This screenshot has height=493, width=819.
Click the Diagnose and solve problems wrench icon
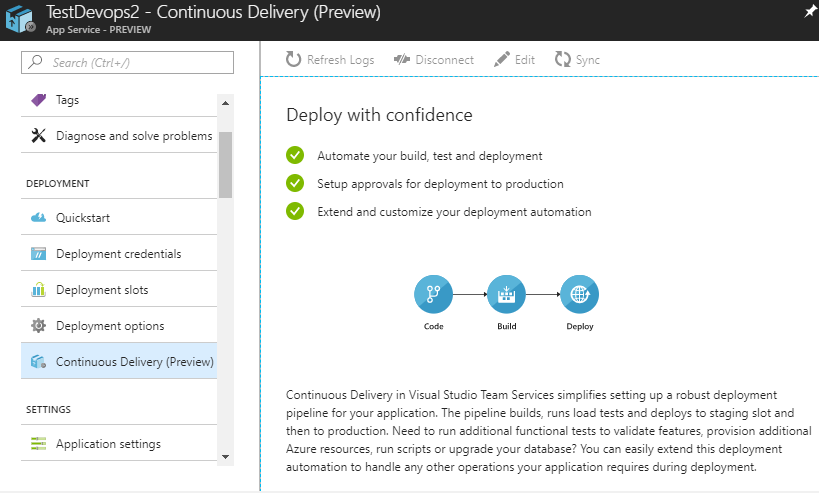(39, 136)
